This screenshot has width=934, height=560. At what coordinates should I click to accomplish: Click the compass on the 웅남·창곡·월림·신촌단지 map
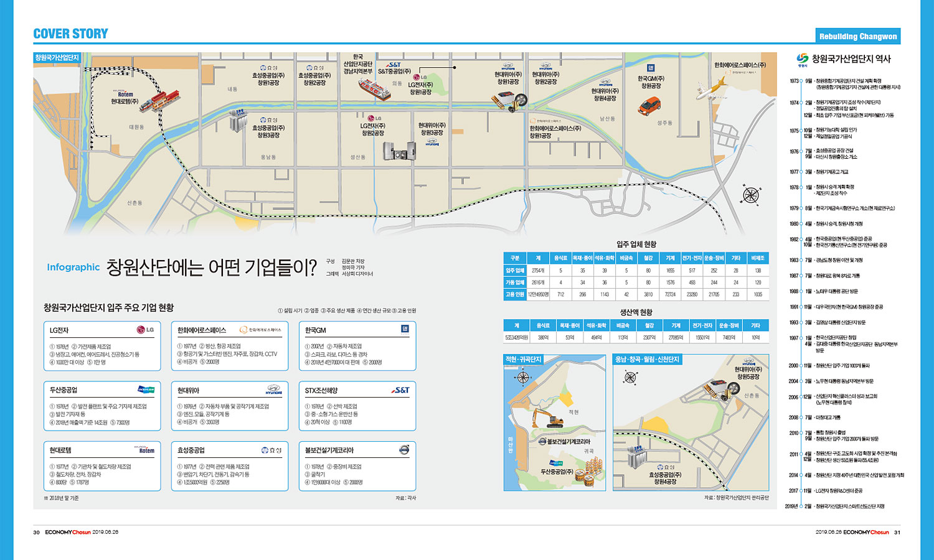pos(630,377)
